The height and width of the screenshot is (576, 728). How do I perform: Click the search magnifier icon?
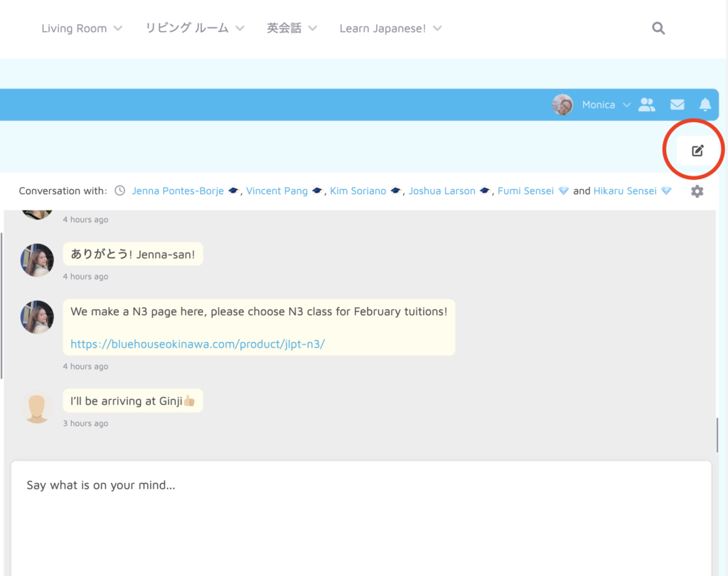658,28
